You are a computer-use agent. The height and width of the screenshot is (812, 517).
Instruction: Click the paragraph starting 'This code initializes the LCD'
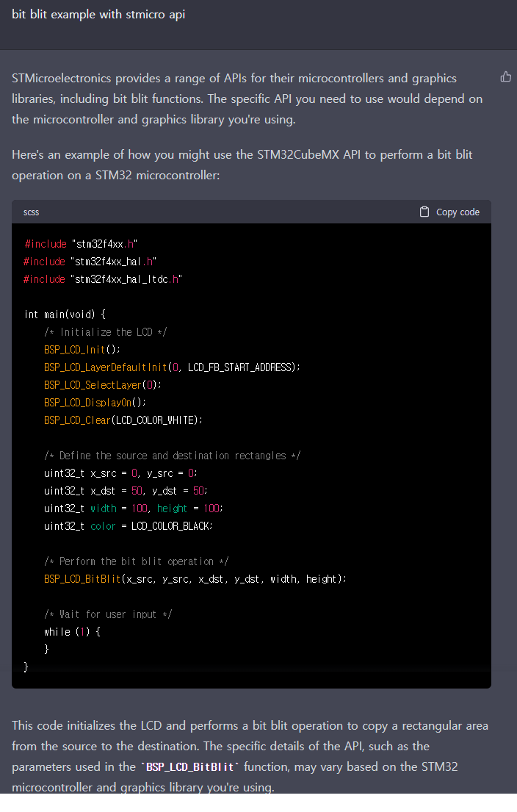point(250,757)
